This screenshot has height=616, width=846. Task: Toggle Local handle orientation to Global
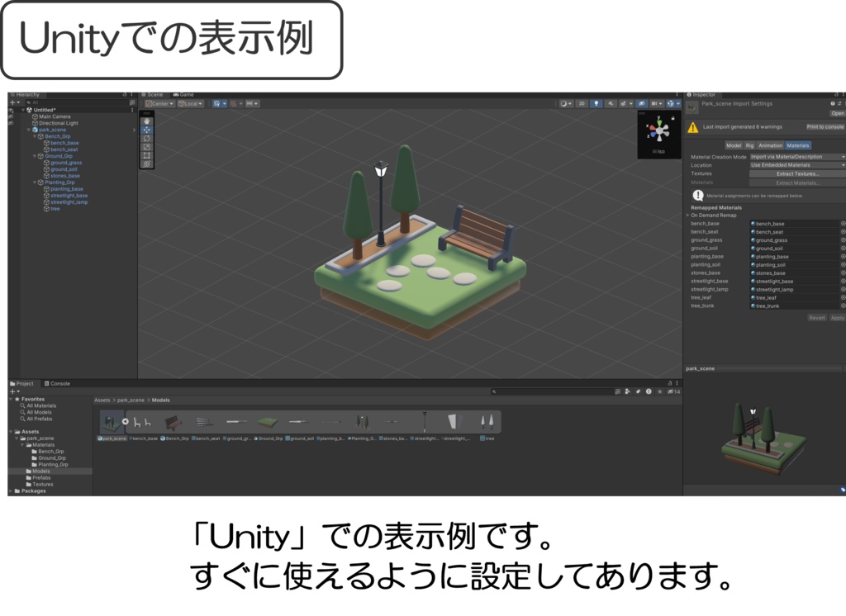point(190,104)
